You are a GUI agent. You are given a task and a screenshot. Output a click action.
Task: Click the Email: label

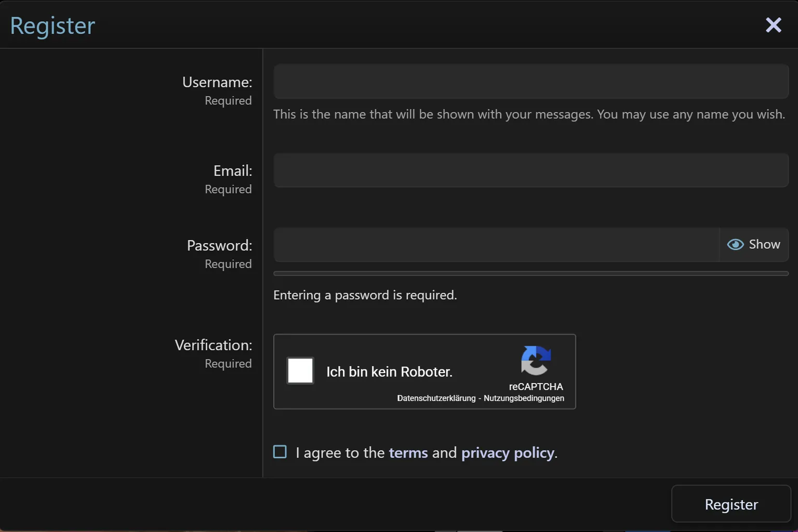[233, 170]
